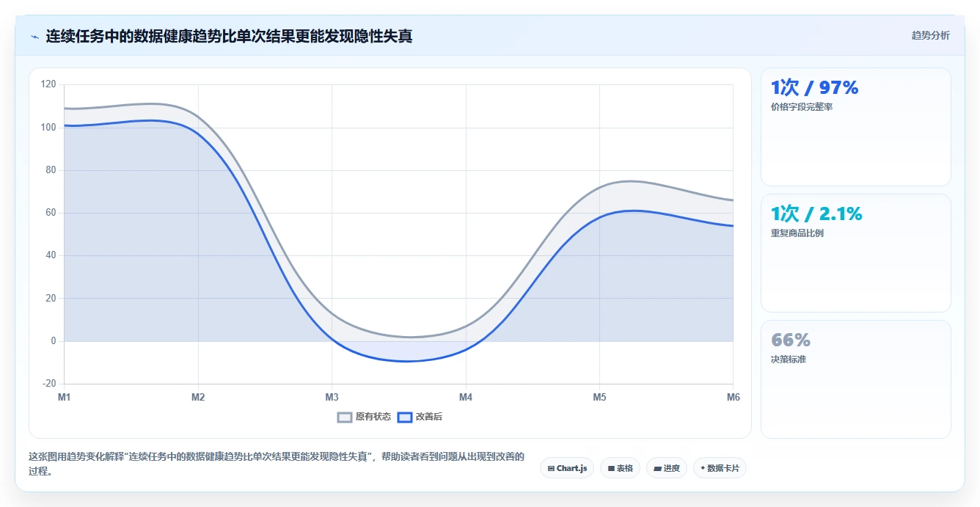The image size is (980, 507).
Task: Toggle the 原有状态 legend entry
Action: 364,417
